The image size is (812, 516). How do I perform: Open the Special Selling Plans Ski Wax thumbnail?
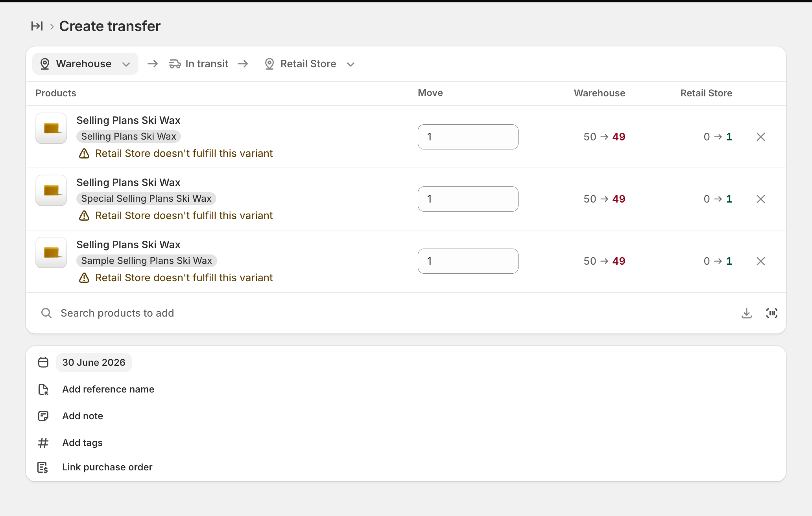51,190
